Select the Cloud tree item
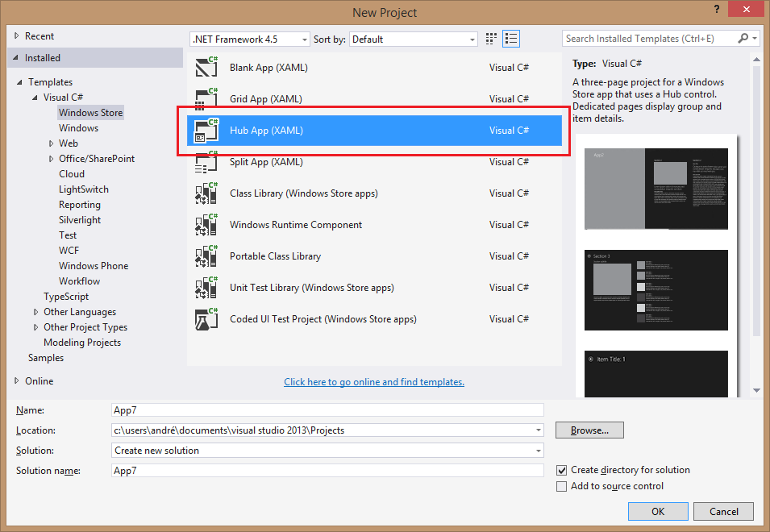The image size is (770, 532). (x=72, y=174)
